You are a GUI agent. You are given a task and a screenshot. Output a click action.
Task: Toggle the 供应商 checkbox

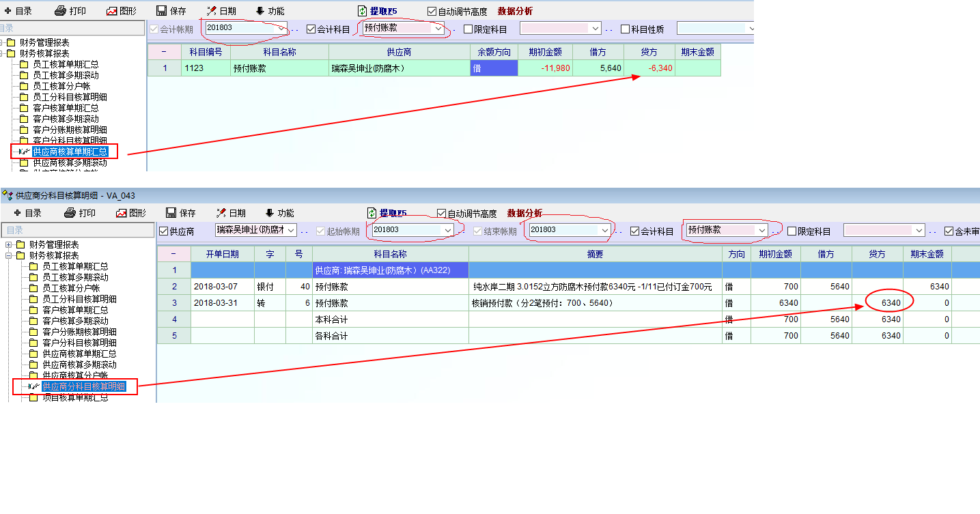point(164,231)
